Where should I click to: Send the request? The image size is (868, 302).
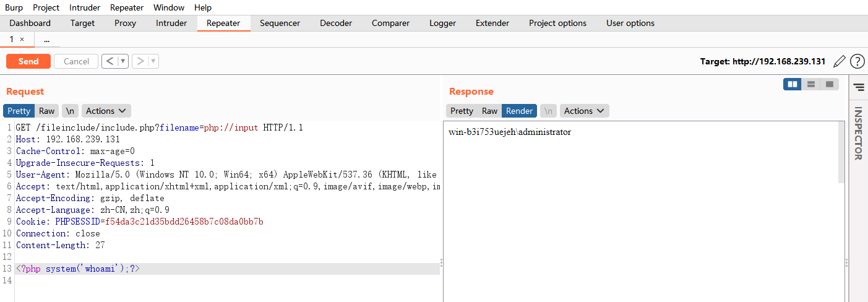pyautogui.click(x=28, y=61)
